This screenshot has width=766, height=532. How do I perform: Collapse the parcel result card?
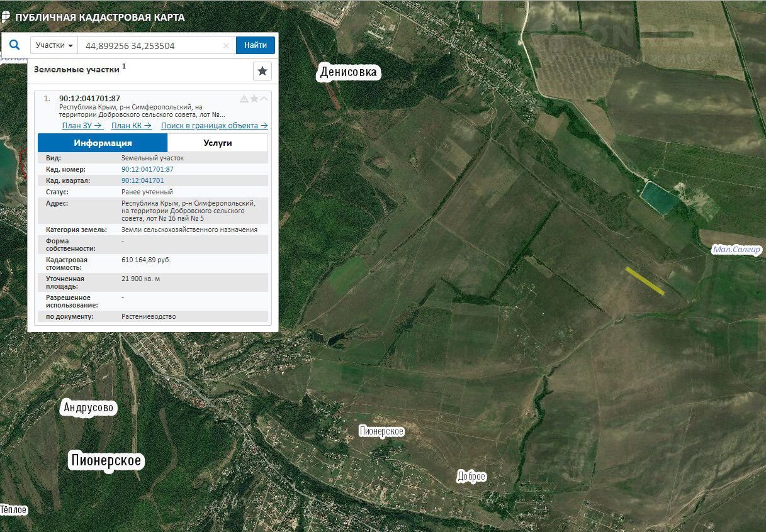(264, 99)
